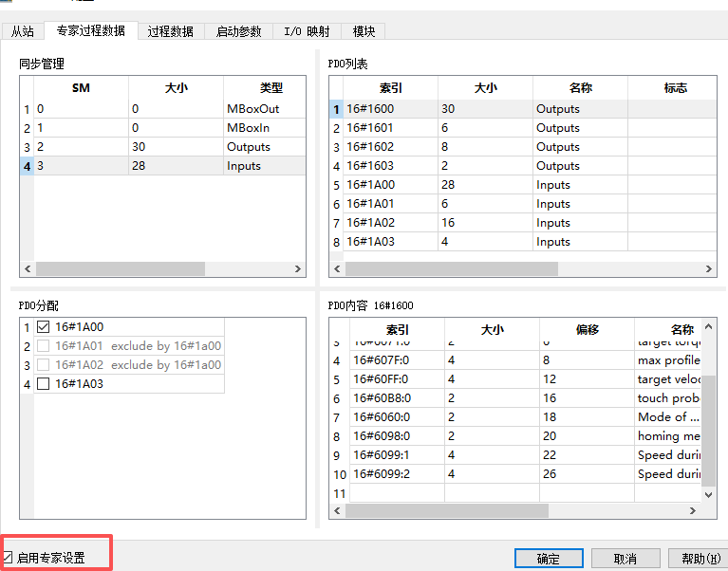Click the 偏移 column header in PDO content

[x=587, y=330]
